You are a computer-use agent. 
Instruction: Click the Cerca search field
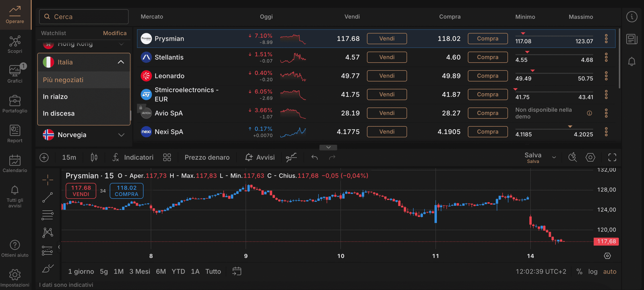(84, 17)
